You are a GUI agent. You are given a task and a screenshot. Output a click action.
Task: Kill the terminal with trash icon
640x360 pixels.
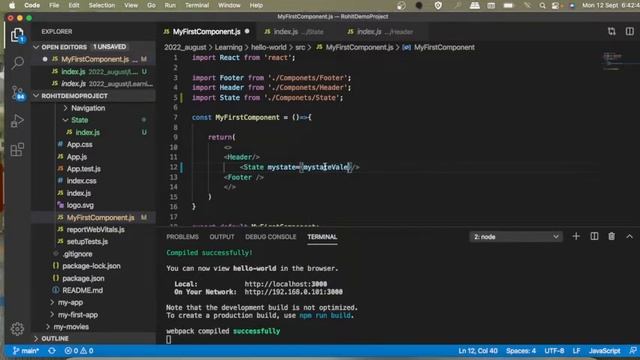611,236
